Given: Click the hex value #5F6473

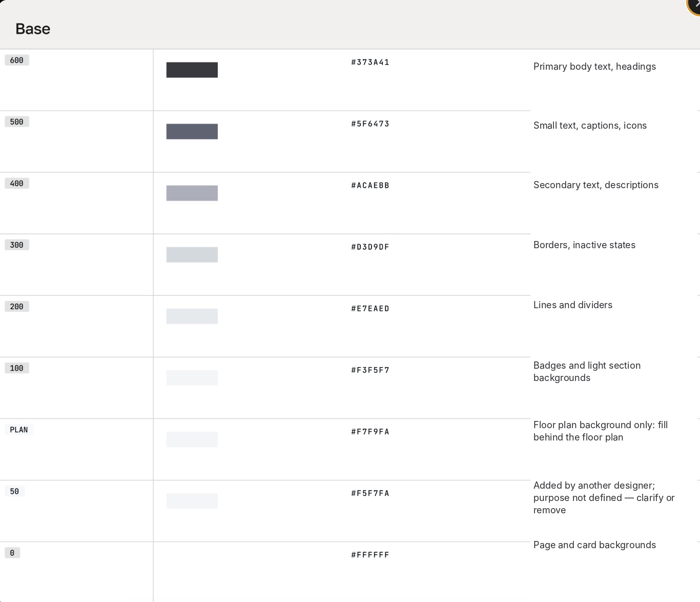Looking at the screenshot, I should pyautogui.click(x=370, y=124).
